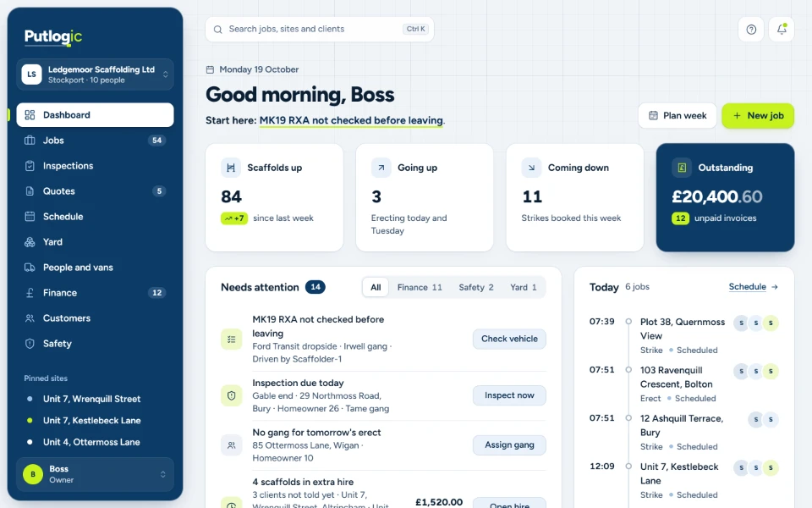Click the LS company avatar
The width and height of the screenshot is (812, 508).
pyautogui.click(x=31, y=75)
